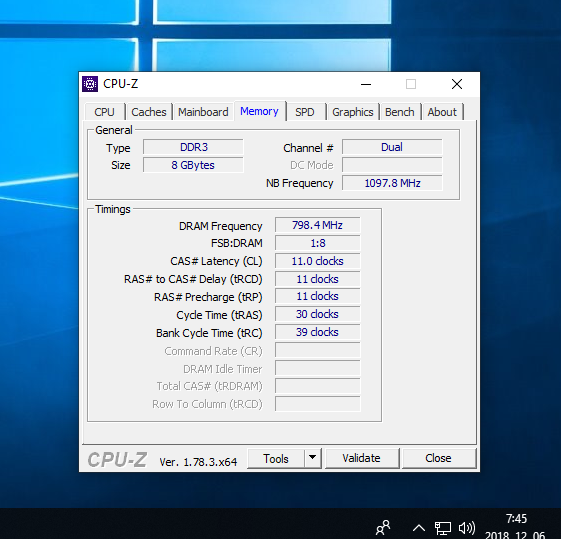561x539 pixels.
Task: Click the tRAS value 30 clocks
Action: tap(318, 314)
